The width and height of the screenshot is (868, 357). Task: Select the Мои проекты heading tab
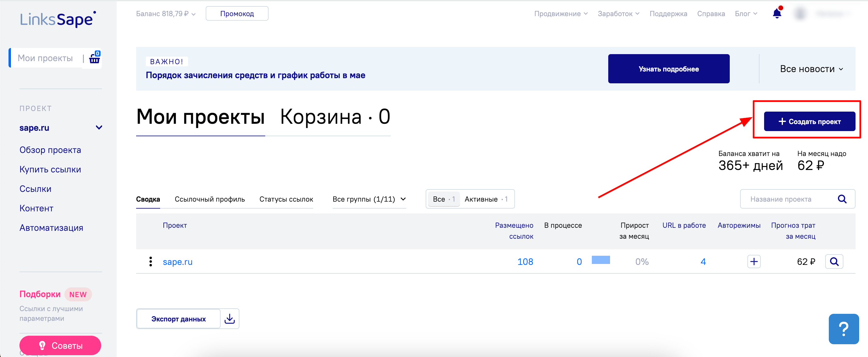200,117
